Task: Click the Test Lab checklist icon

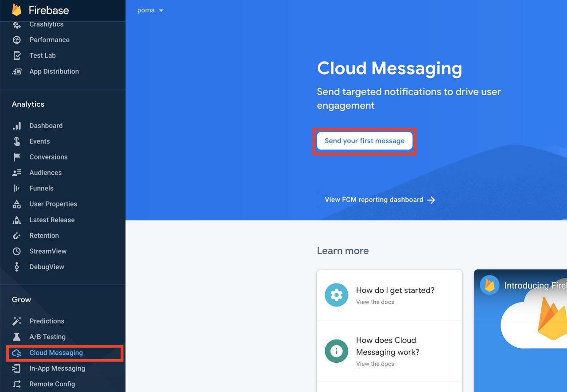Action: (x=17, y=56)
